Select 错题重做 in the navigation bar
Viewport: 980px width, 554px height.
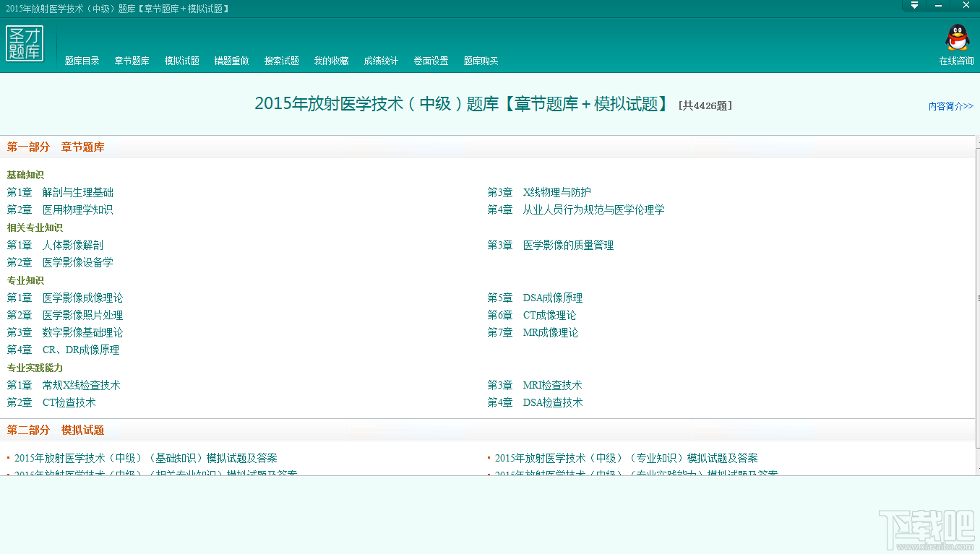(x=232, y=61)
